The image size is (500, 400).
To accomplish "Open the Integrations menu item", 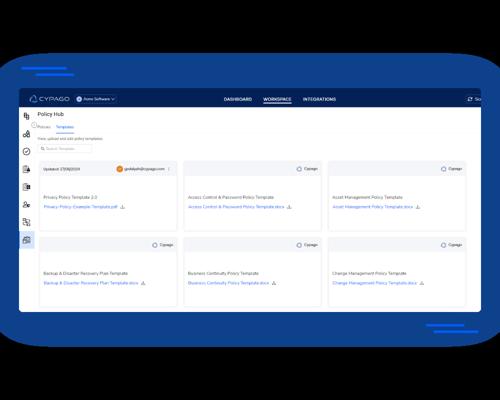I will [319, 99].
